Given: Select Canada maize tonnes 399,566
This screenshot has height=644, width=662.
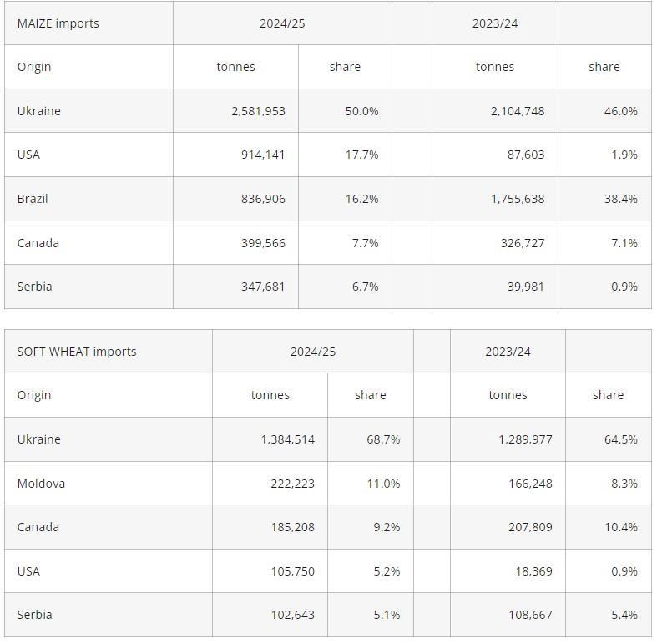Looking at the screenshot, I should pyautogui.click(x=263, y=243).
